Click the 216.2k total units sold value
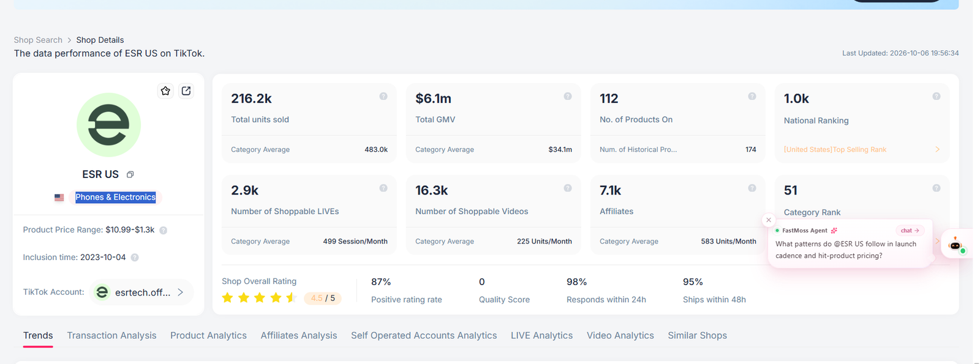The height and width of the screenshot is (364, 980). click(251, 98)
